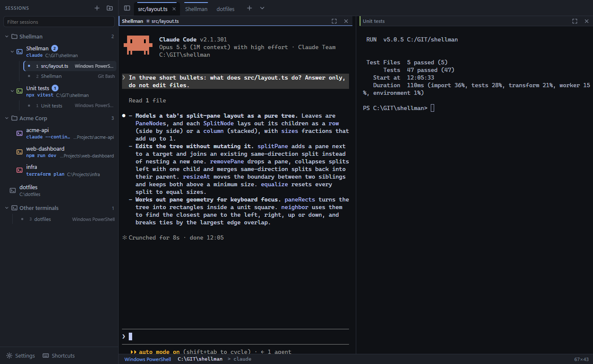The image size is (593, 364).
Task: Open a new tab with plus button
Action: click(x=249, y=8)
